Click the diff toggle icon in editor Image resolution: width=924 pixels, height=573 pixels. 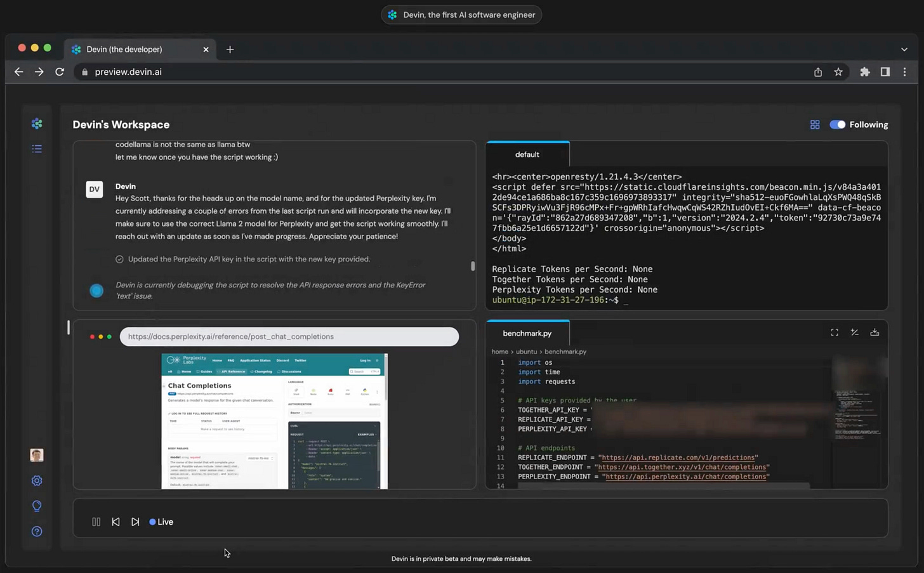pos(854,333)
